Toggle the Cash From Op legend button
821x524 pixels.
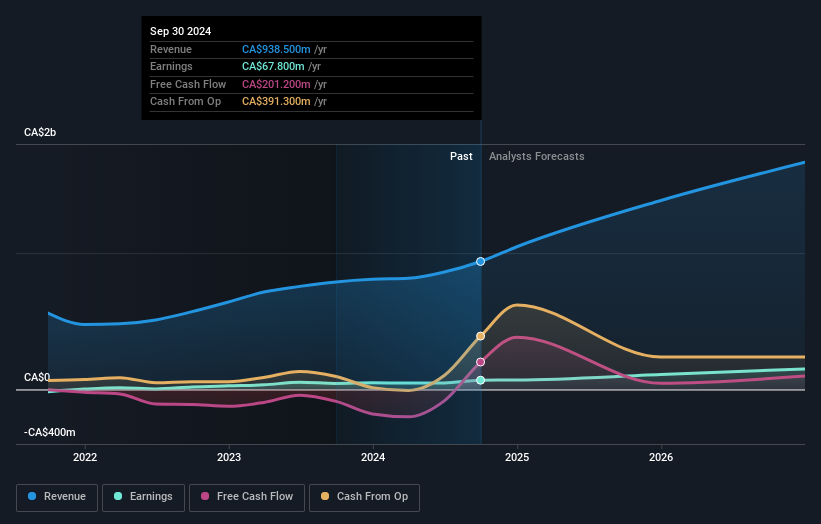pyautogui.click(x=364, y=497)
